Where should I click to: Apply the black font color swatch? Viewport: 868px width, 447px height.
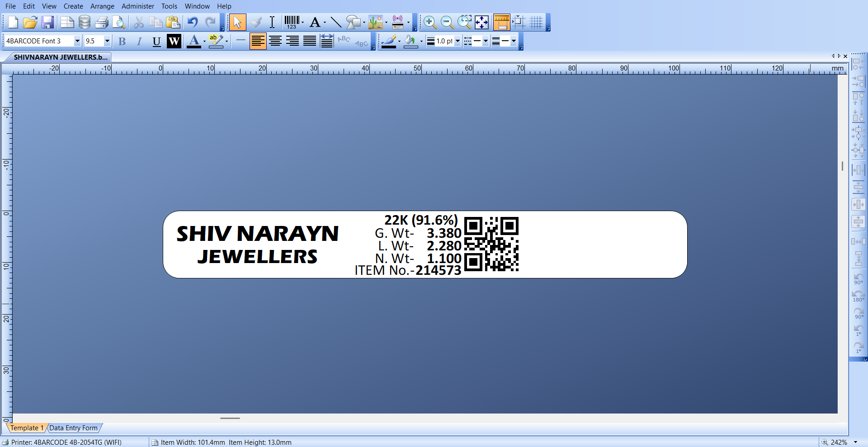pyautogui.click(x=194, y=41)
